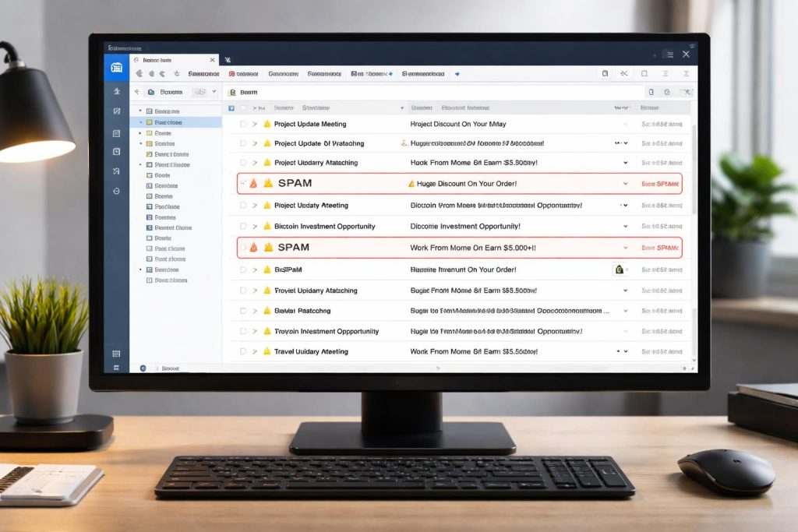Open the chevron on the Work From Mome SPAM row

click(x=626, y=248)
